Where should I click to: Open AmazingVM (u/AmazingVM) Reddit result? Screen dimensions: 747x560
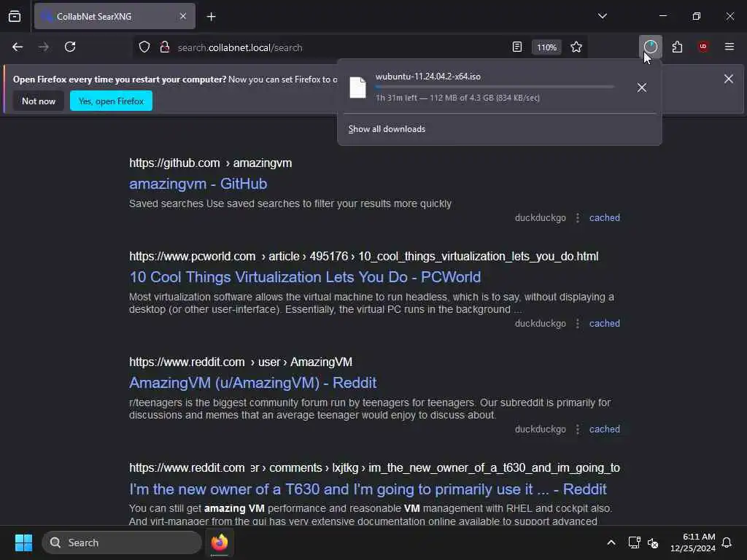[253, 383]
